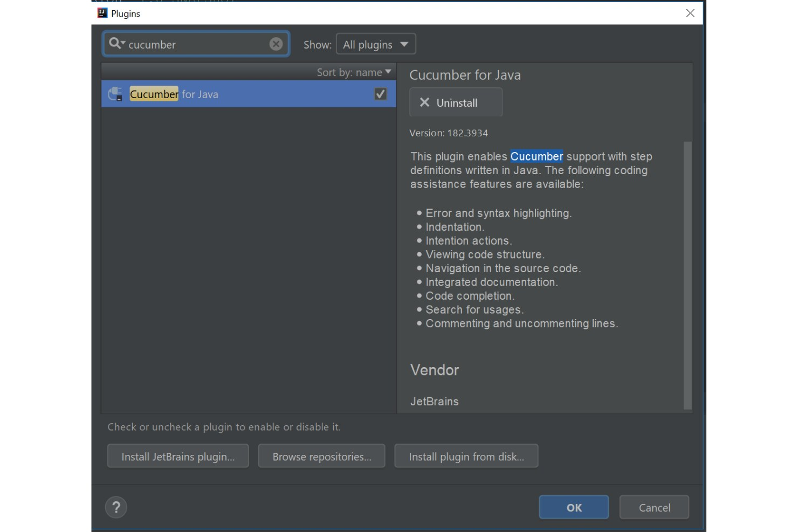
Task: Confirm changes with the OK button
Action: [x=573, y=507]
